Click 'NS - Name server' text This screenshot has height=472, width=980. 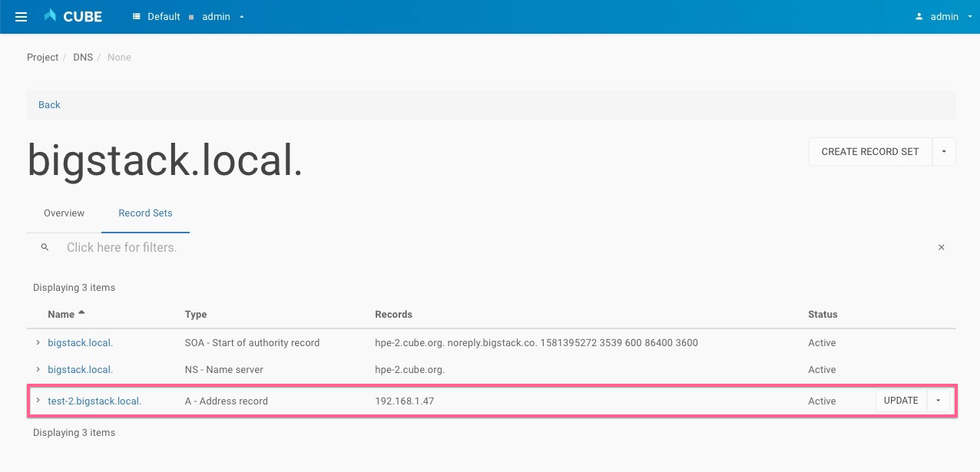point(224,370)
